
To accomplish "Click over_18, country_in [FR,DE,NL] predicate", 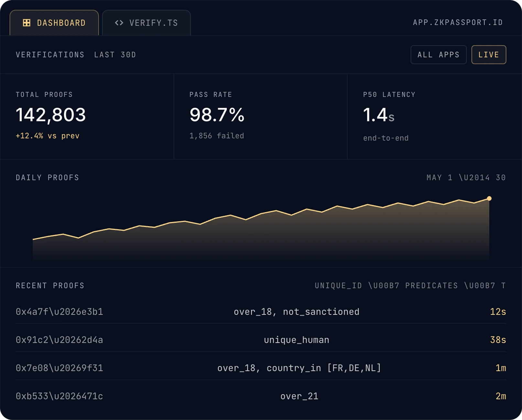I will (299, 368).
